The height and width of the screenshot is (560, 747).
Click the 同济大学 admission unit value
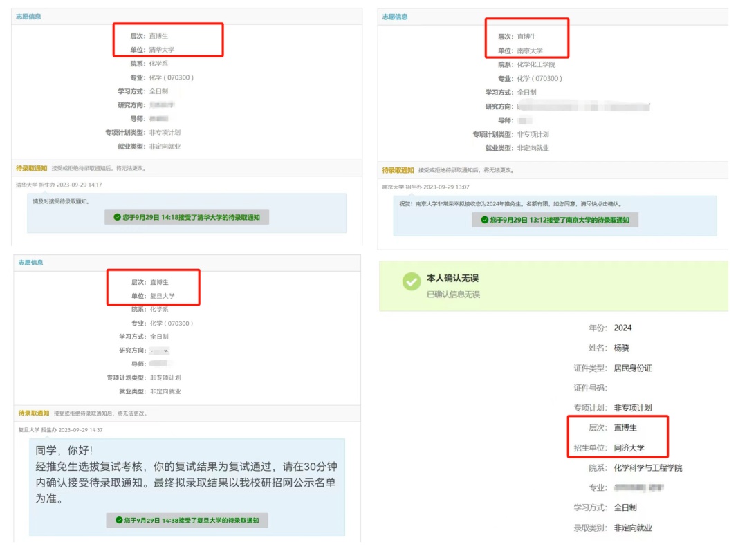pyautogui.click(x=629, y=448)
